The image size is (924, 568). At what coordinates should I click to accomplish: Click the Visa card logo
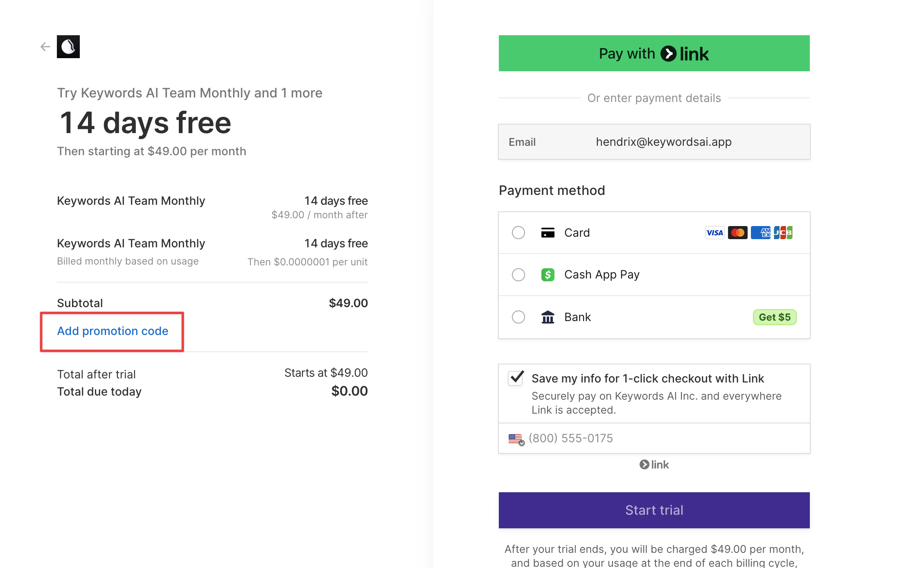tap(714, 233)
